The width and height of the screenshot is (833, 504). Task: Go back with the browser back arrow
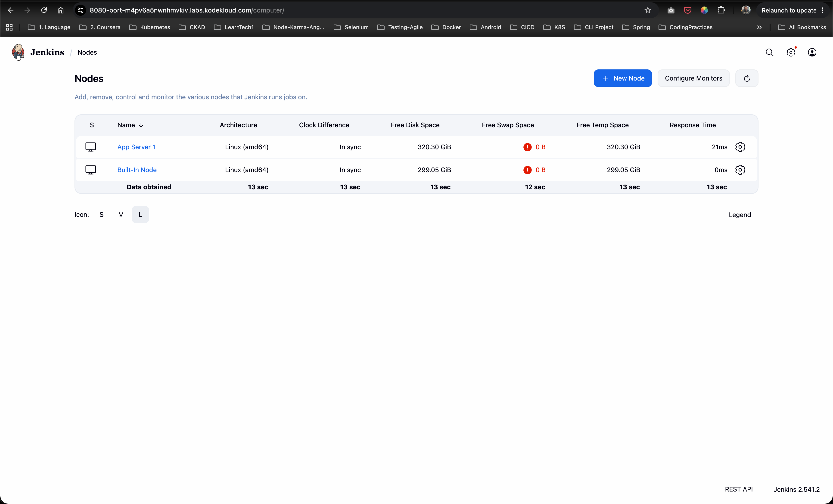click(x=10, y=10)
